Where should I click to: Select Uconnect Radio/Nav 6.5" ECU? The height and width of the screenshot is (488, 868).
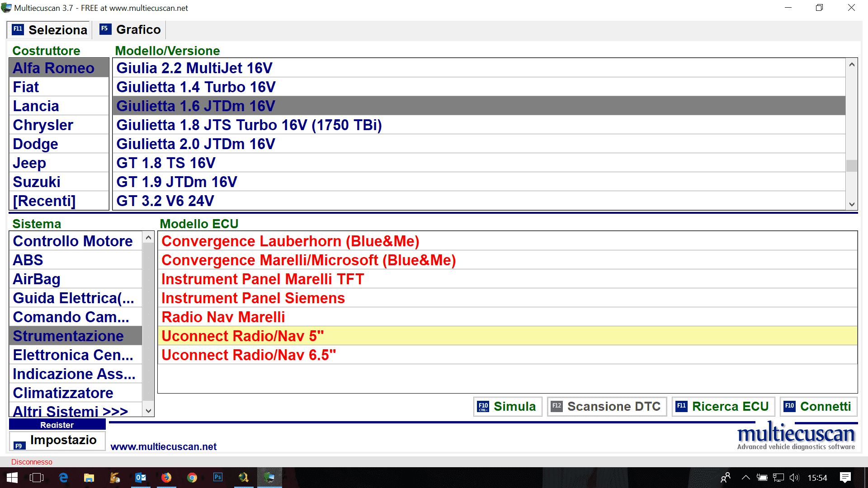click(x=507, y=355)
